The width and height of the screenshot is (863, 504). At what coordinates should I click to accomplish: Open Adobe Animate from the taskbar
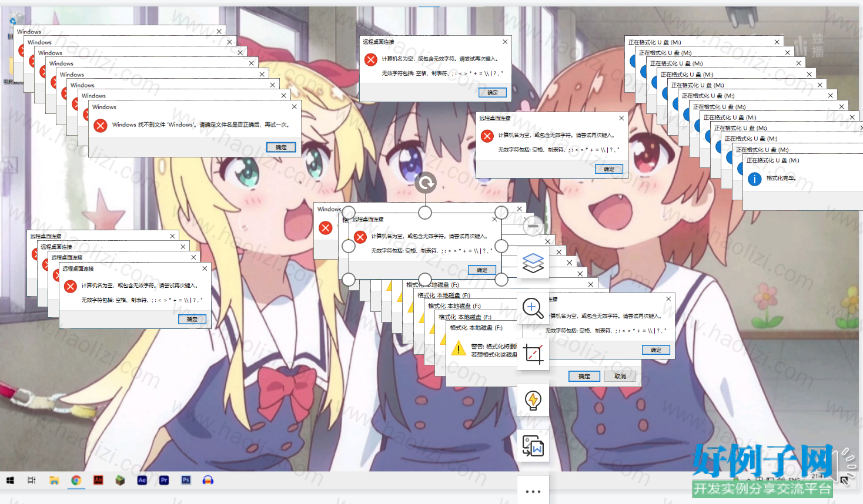[98, 480]
